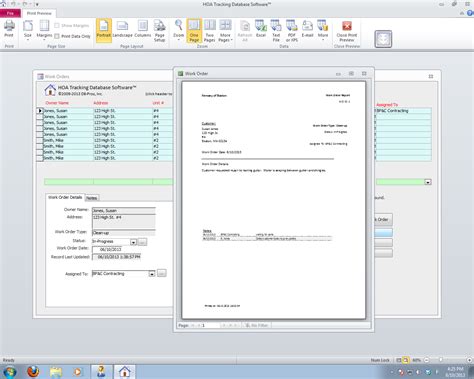The width and height of the screenshot is (474, 379).
Task: Select One Page view
Action: point(194,30)
